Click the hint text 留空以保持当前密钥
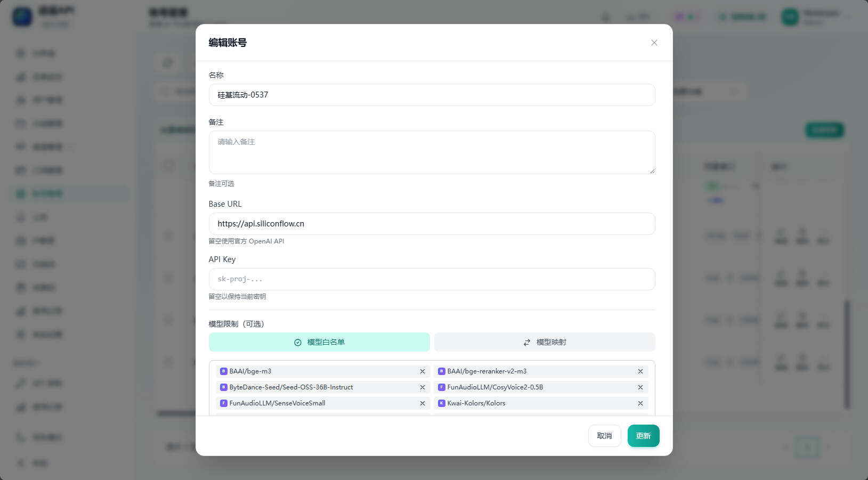Screen dimensions: 868x480 [x=237, y=297]
